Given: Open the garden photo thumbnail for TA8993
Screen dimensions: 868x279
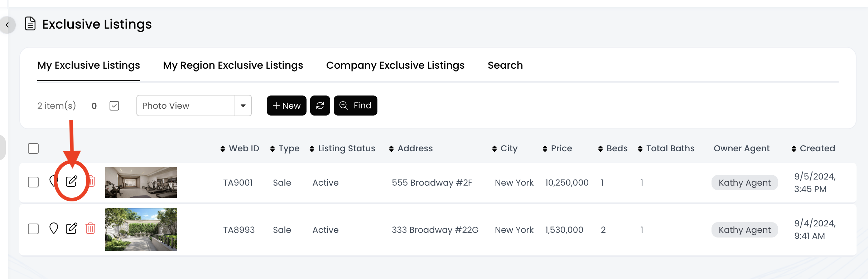Looking at the screenshot, I should coord(141,230).
